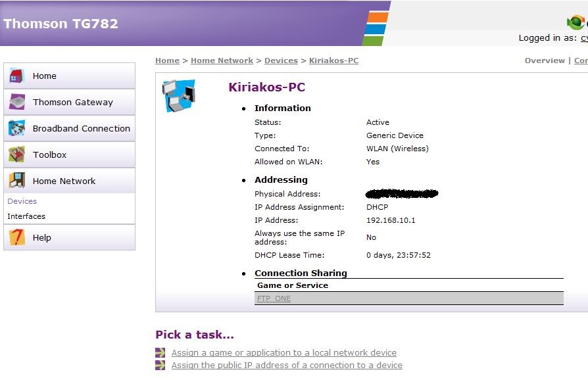Click arrow icon beside Assign public IP task

[x=160, y=366]
